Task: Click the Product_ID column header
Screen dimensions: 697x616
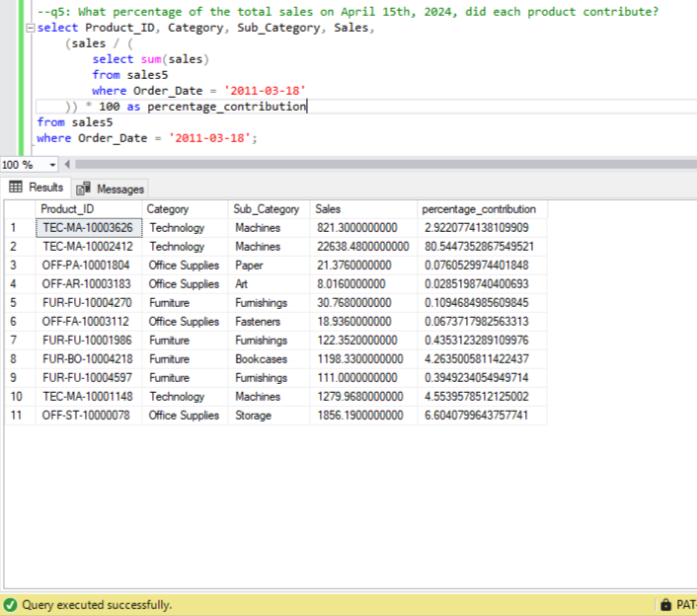Action: click(x=89, y=209)
